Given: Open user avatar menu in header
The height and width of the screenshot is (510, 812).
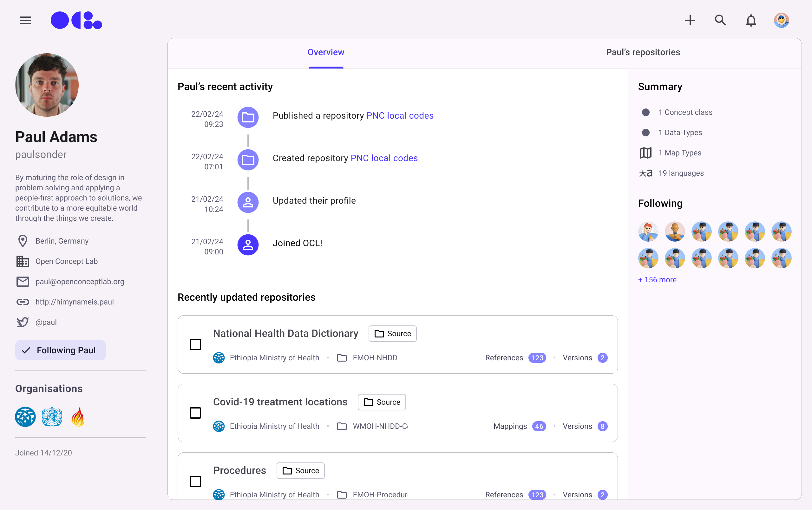Looking at the screenshot, I should [x=781, y=21].
